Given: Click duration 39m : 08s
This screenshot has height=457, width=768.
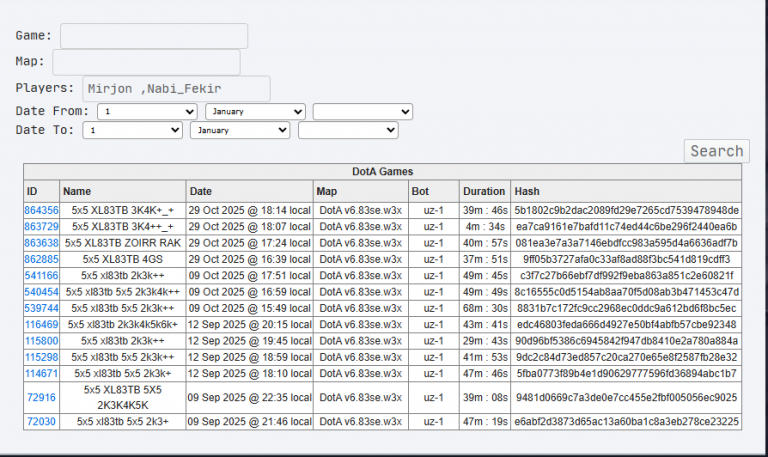Looking at the screenshot, I should [x=485, y=397].
